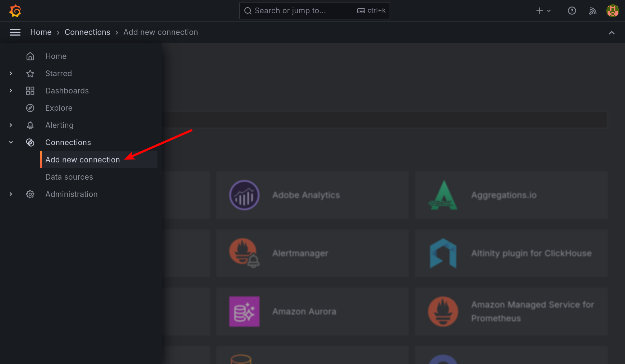The image size is (625, 364).
Task: Click the Altinity ClickHouse plugin icon
Action: [443, 253]
